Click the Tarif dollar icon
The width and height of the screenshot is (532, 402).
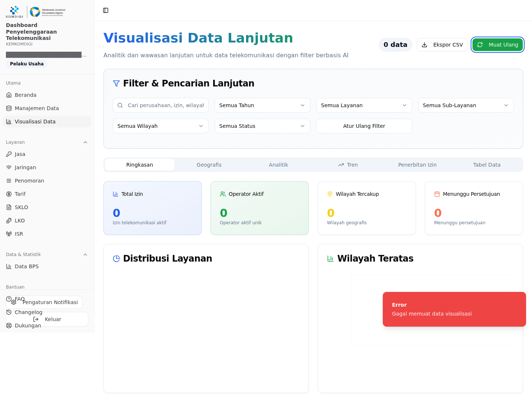pyautogui.click(x=9, y=194)
